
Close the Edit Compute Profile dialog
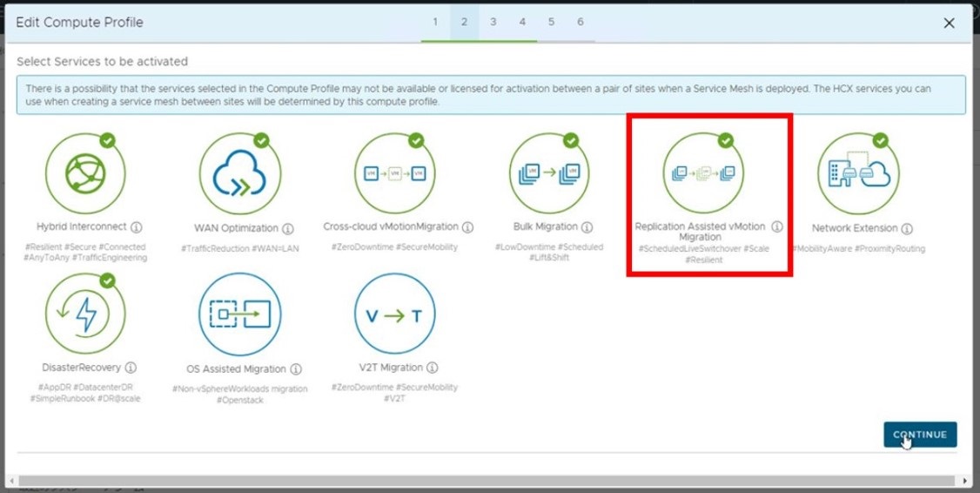(949, 24)
